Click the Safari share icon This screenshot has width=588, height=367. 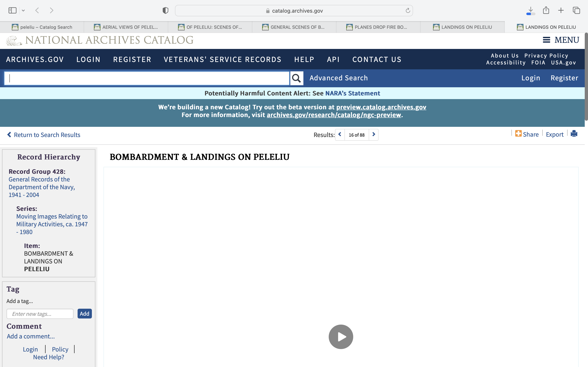coord(546,10)
